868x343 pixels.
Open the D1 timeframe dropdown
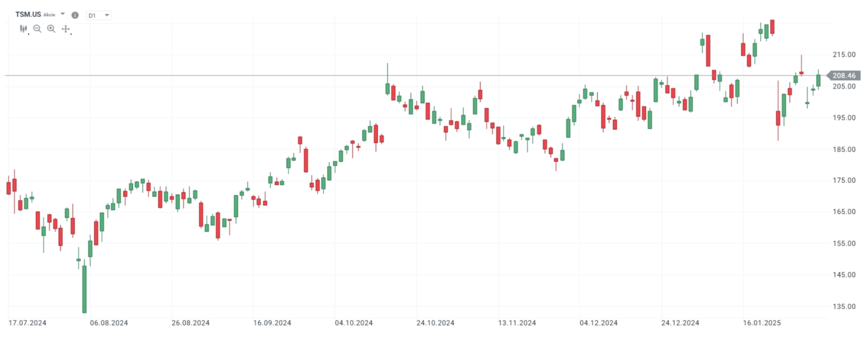point(98,16)
